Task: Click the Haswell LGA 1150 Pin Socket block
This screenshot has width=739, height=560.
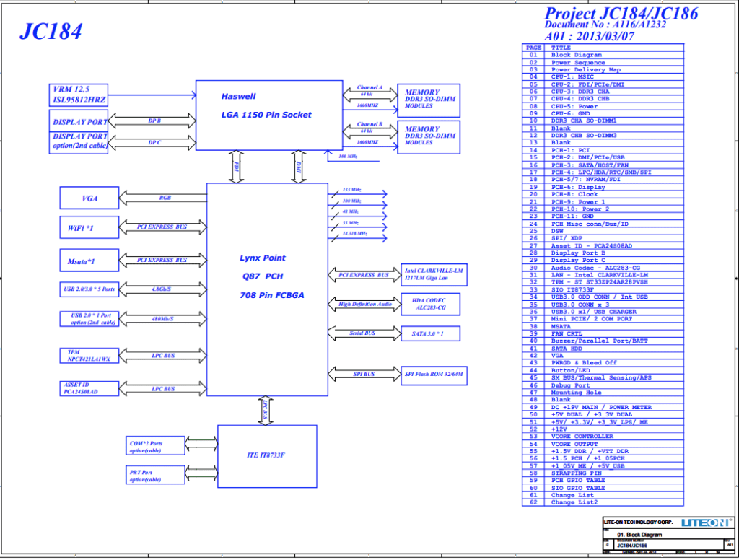Action: [269, 115]
